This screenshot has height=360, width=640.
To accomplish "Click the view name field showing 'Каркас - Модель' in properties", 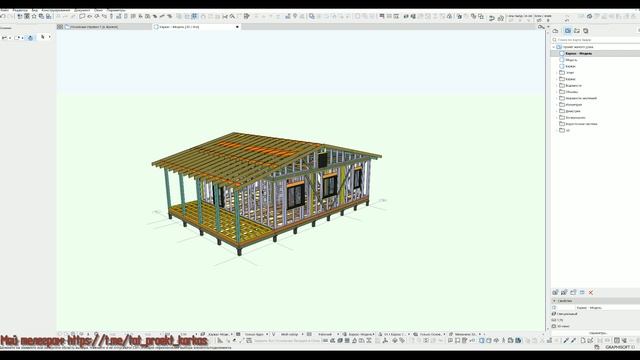I will click(607, 308).
